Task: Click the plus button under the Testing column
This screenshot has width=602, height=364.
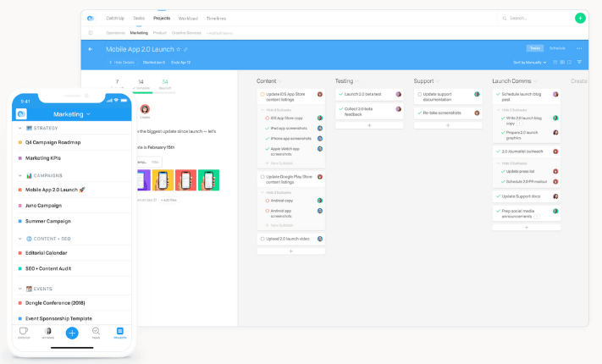Action: point(368,125)
